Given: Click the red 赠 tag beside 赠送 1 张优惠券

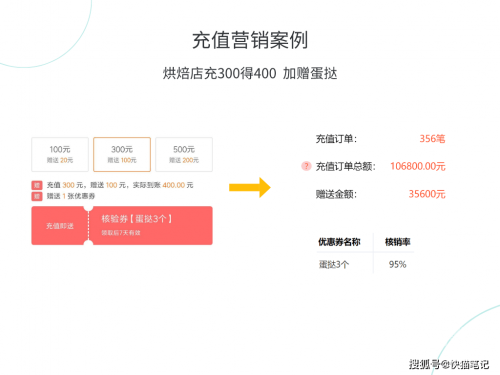Looking at the screenshot, I should point(37,196).
